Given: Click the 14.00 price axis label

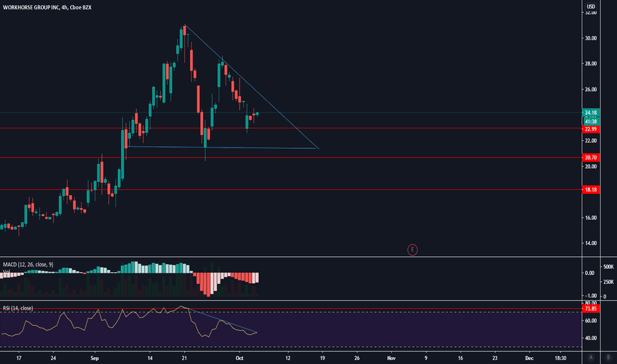Looking at the screenshot, I should coord(591,243).
